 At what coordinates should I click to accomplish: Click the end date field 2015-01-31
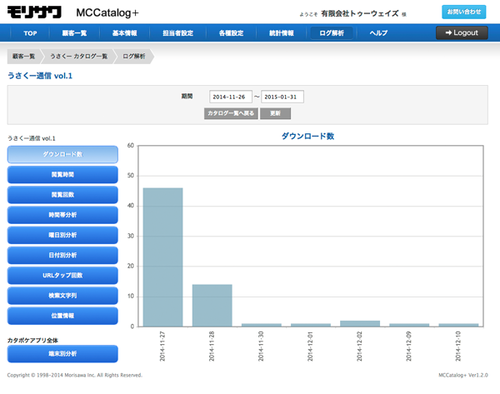pos(282,97)
